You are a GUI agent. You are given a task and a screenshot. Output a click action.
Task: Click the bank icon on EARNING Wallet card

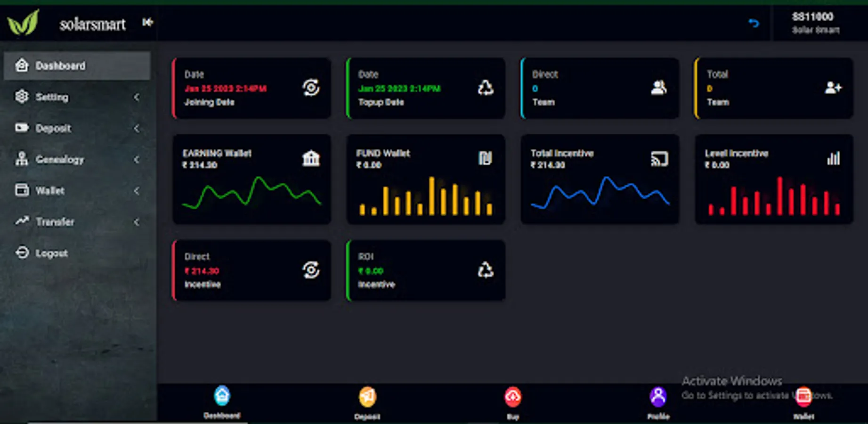[x=311, y=158]
